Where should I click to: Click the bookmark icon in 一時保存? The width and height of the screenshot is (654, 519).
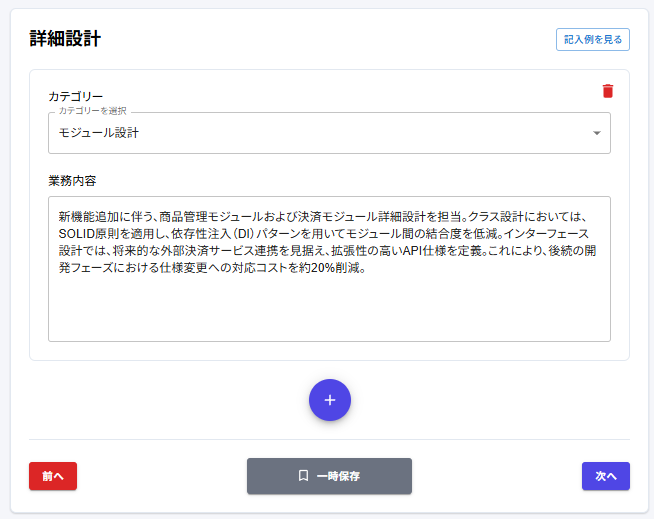click(304, 476)
